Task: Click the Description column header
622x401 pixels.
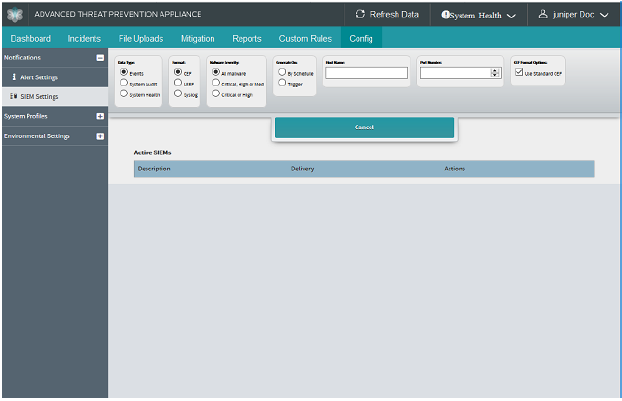Action: (154, 169)
